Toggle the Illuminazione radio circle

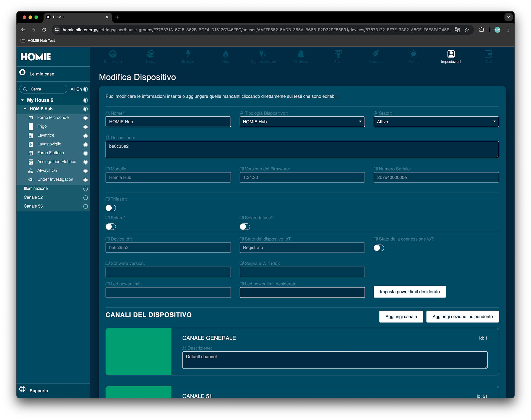pos(85,189)
